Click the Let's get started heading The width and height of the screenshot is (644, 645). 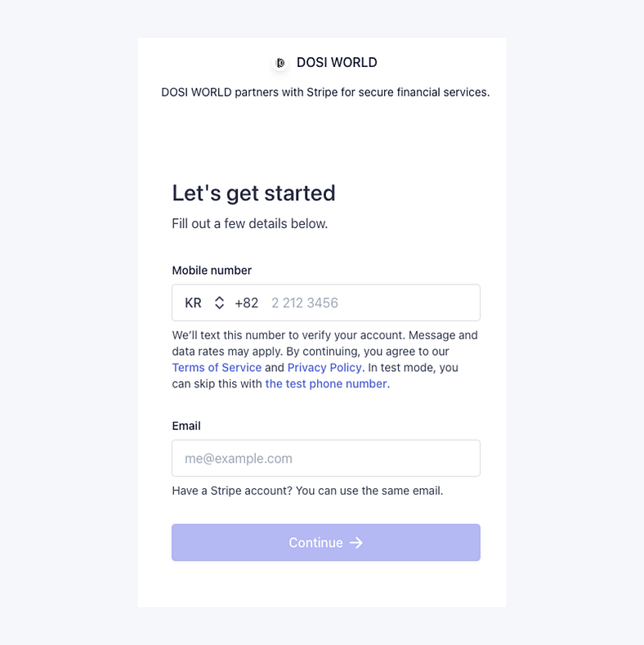click(253, 193)
